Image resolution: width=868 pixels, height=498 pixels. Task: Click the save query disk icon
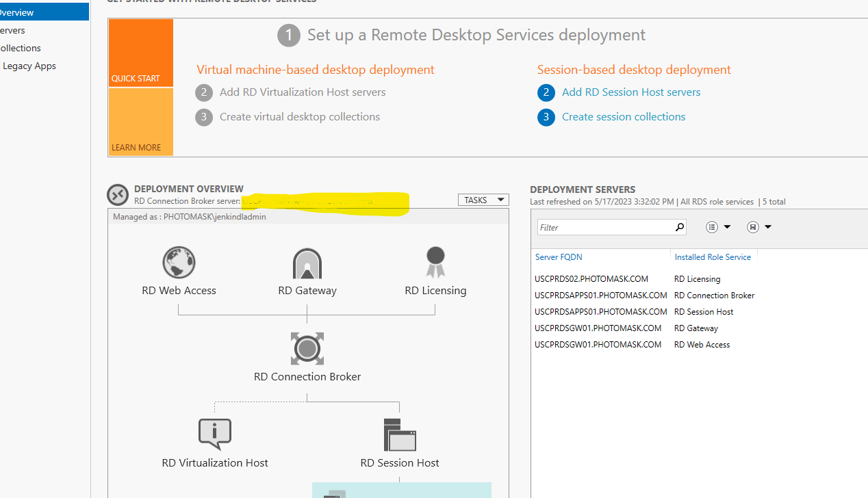[753, 227]
